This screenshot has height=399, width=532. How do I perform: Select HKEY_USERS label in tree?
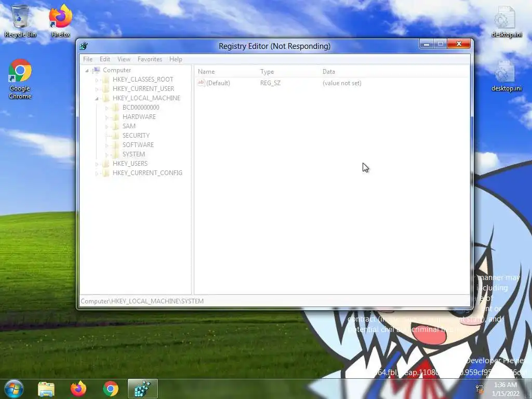130,164
